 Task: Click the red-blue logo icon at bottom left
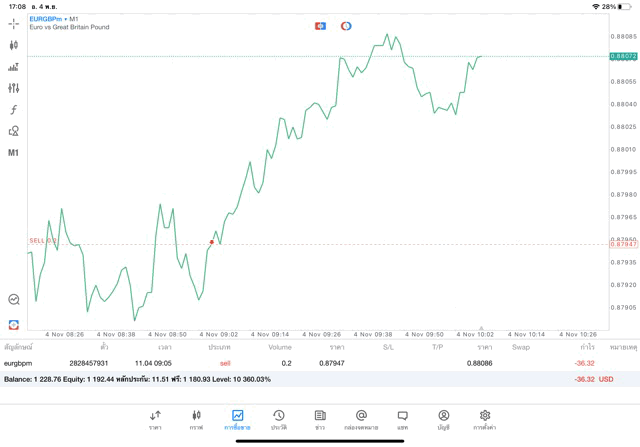[x=13, y=324]
